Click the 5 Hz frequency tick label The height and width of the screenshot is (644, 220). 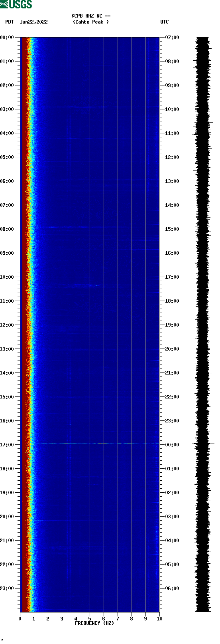click(90, 619)
